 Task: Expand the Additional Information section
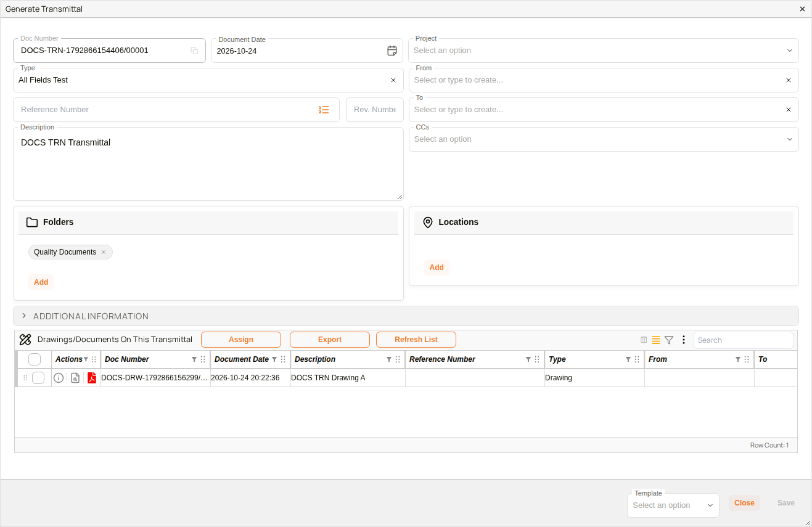406,316
